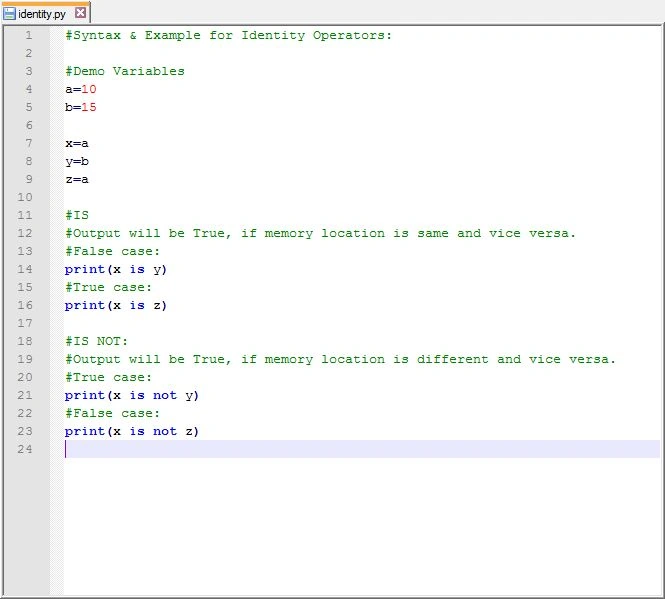The height and width of the screenshot is (599, 665).
Task: Click the '#False case:' comment on line 22
Action: (112, 413)
